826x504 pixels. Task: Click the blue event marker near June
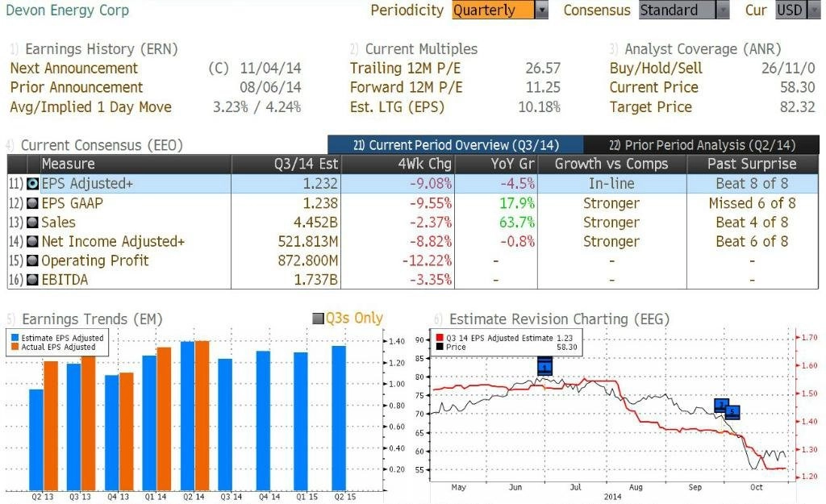[x=544, y=365]
